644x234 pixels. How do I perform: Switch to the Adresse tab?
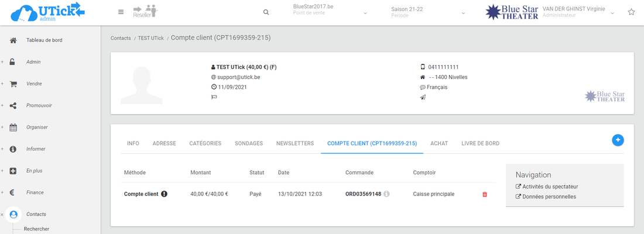[164, 143]
